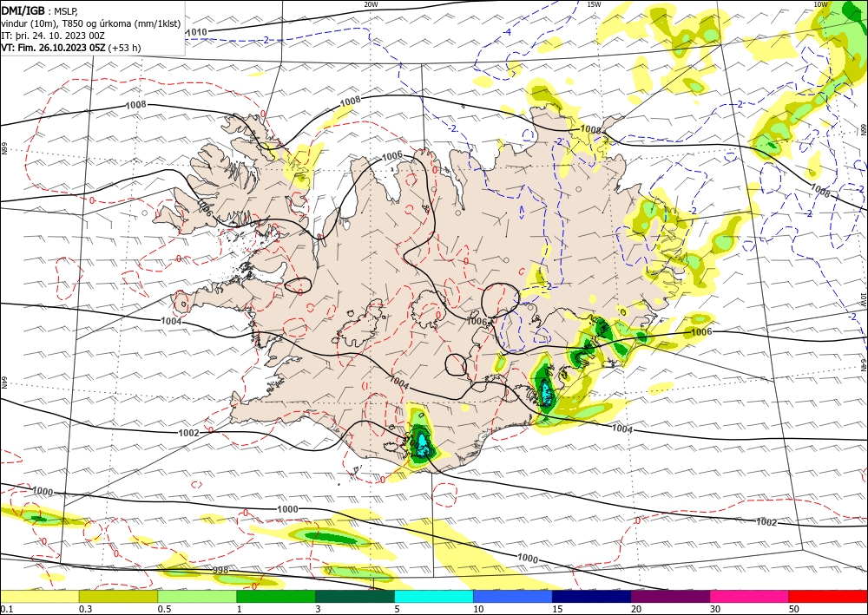Click legend value "50"

(794, 609)
